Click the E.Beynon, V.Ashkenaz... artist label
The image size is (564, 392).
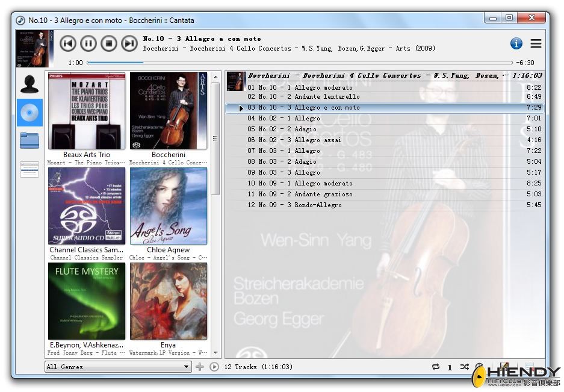pyautogui.click(x=87, y=344)
